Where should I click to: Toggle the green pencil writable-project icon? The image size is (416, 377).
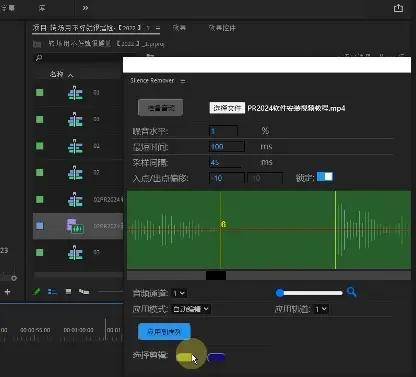[x=36, y=292]
